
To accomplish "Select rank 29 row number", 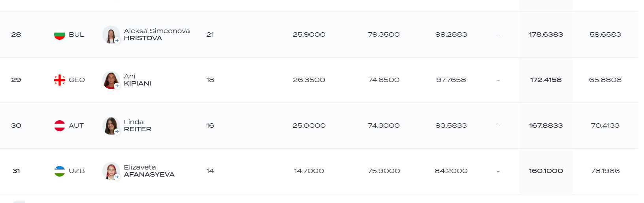I will pyautogui.click(x=16, y=80).
